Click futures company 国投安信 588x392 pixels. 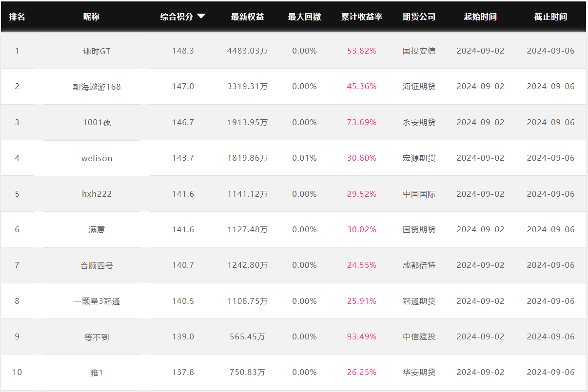[419, 51]
